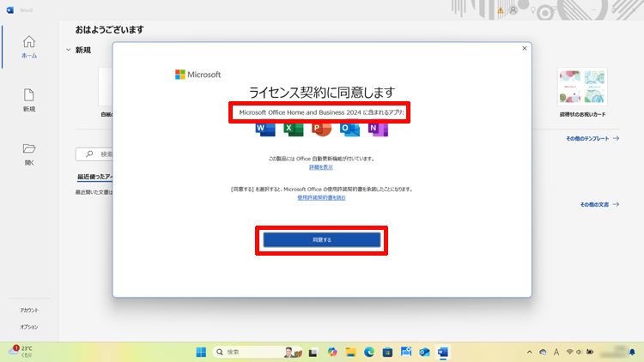644x362 pixels.
Task: Click the 詳細を表示 details link
Action: [x=322, y=167]
